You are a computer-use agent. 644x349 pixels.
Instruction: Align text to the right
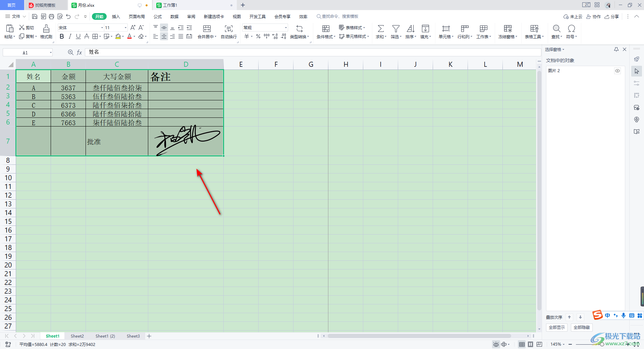tap(172, 36)
